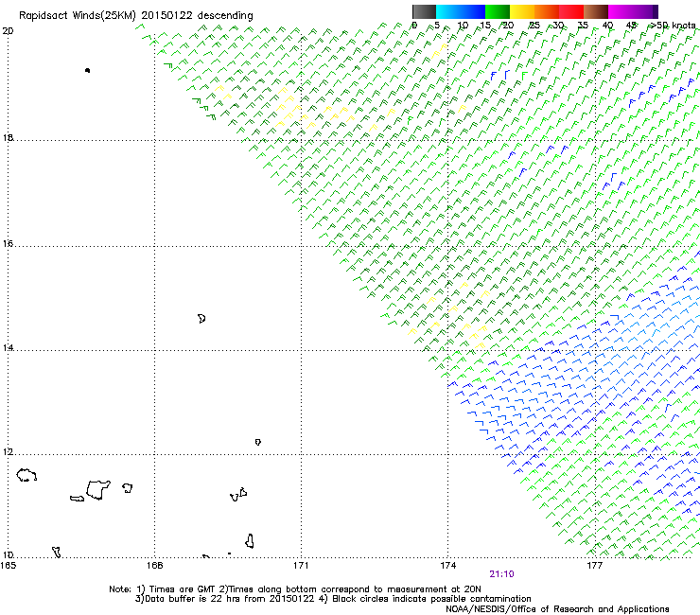
Task: Select the island outline between latitudes 14 and 16
Action: pyautogui.click(x=201, y=319)
